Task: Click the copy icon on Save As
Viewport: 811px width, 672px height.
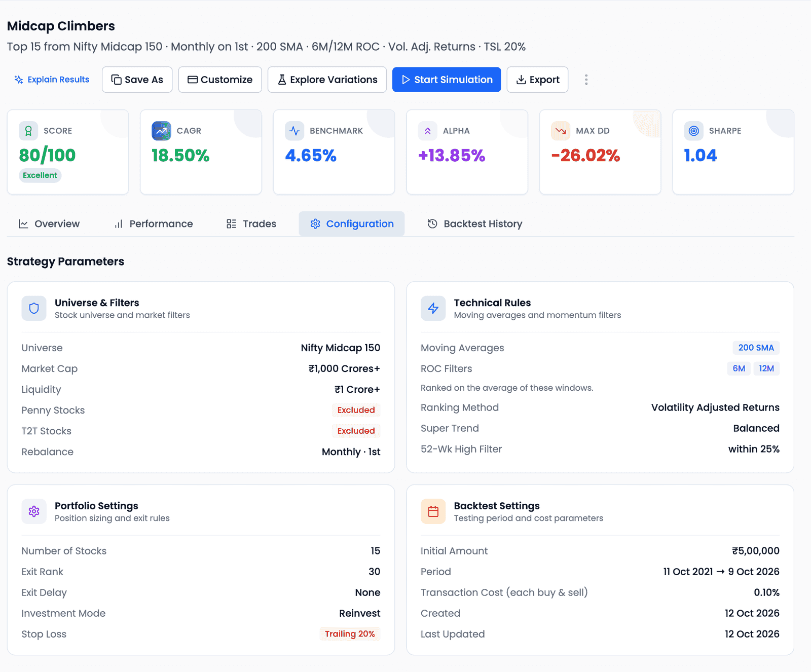Action: pyautogui.click(x=116, y=80)
